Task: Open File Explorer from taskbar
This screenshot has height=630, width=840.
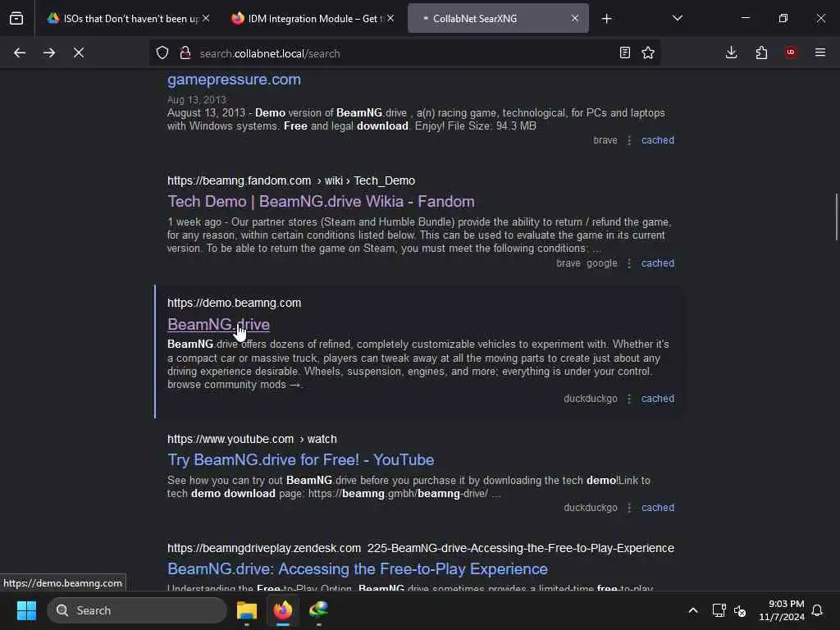Action: (x=247, y=610)
